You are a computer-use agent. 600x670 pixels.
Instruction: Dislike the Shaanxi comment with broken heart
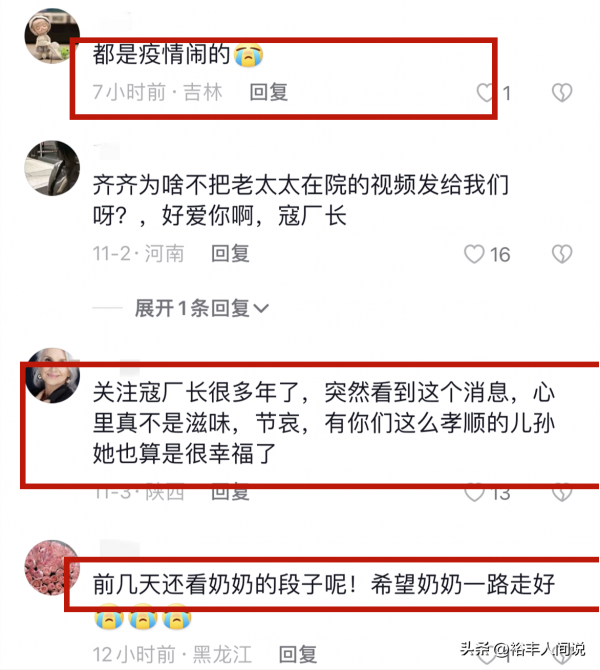tap(562, 493)
